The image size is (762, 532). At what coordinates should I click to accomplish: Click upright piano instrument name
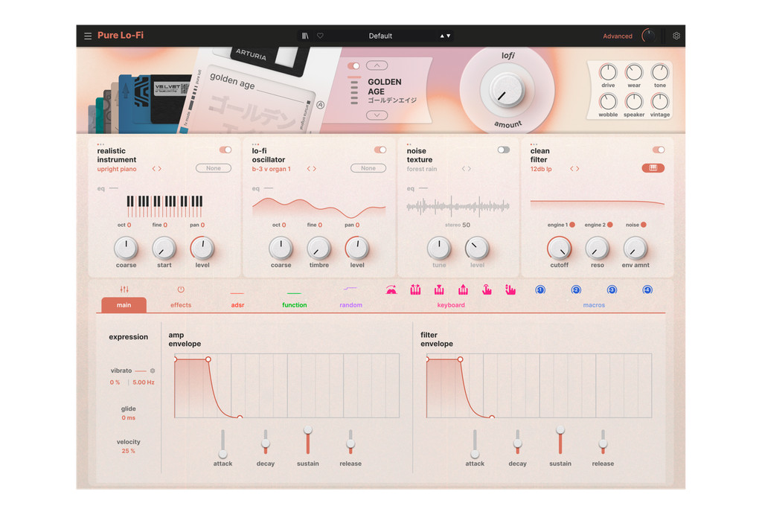[117, 169]
